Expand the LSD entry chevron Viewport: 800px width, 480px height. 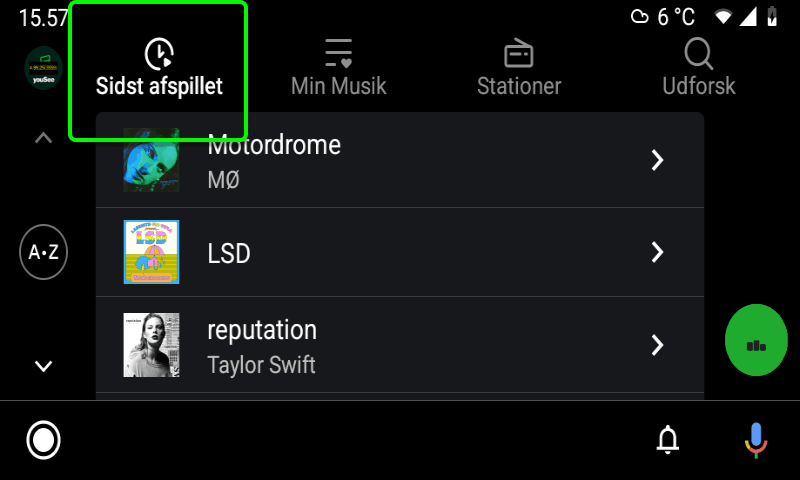[x=657, y=252]
